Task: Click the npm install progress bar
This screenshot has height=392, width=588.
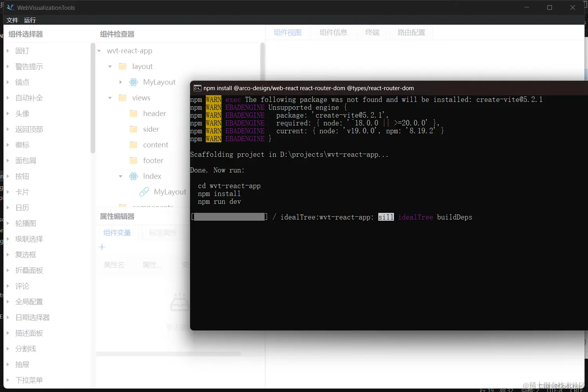Action: (229, 217)
